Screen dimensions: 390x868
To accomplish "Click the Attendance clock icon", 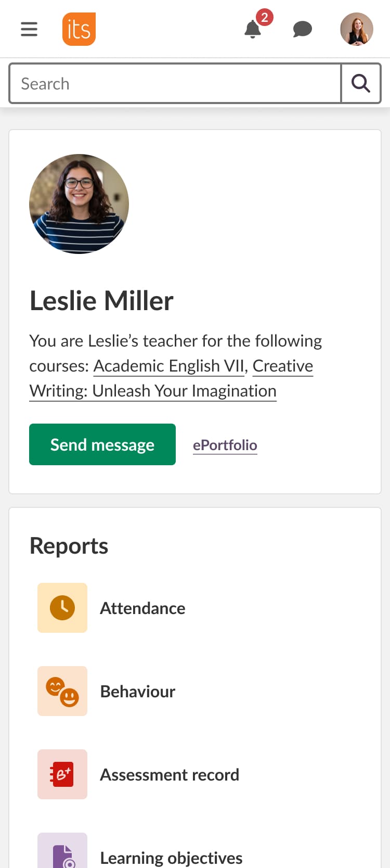I will [x=62, y=608].
